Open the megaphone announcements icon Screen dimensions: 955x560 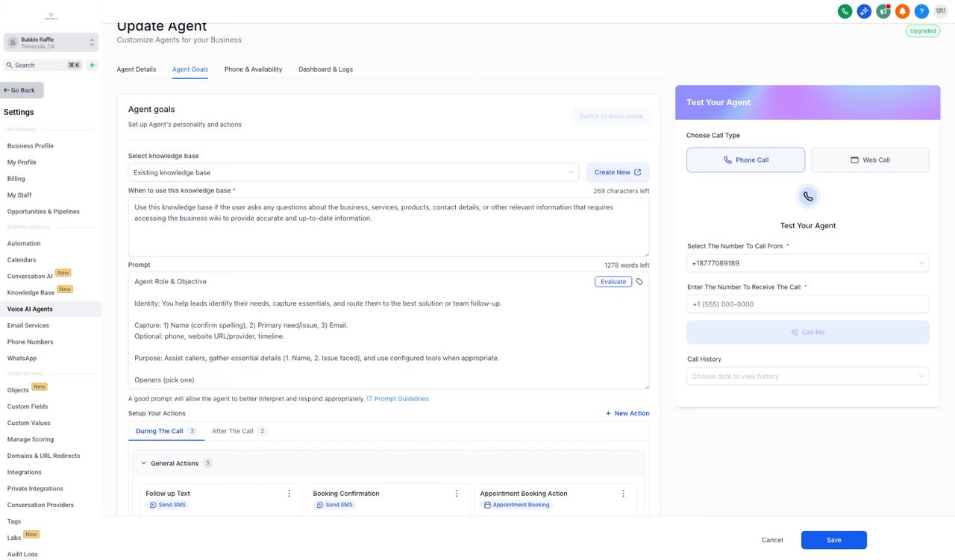tap(883, 11)
